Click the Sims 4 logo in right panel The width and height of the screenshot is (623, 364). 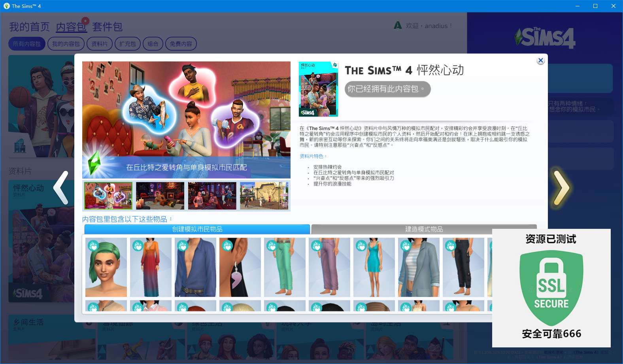545,38
